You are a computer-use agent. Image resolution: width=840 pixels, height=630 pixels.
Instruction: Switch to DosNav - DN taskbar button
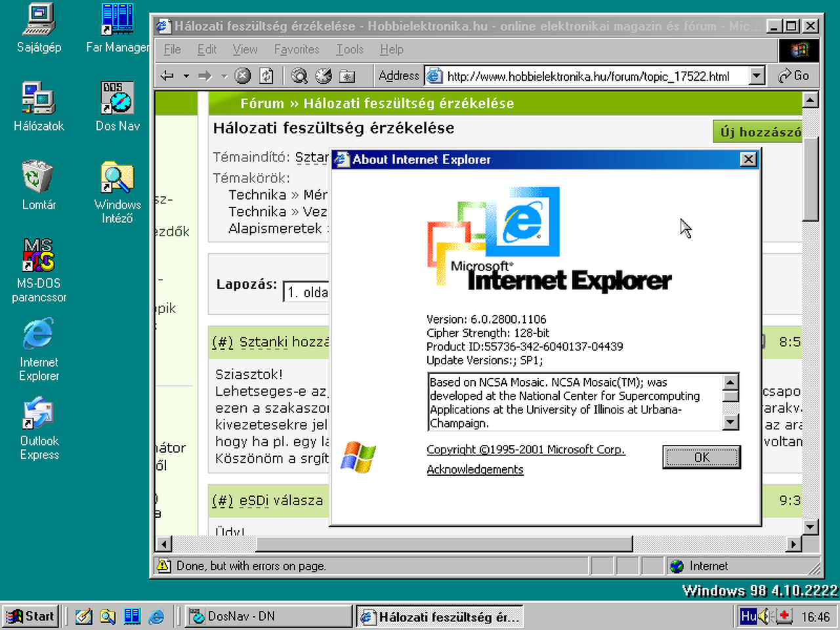pyautogui.click(x=268, y=616)
